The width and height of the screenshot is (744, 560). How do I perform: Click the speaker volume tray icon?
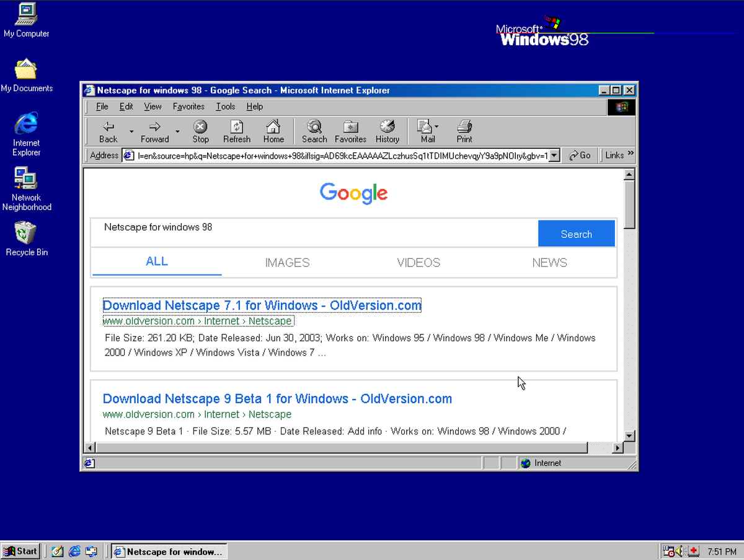[x=681, y=551]
